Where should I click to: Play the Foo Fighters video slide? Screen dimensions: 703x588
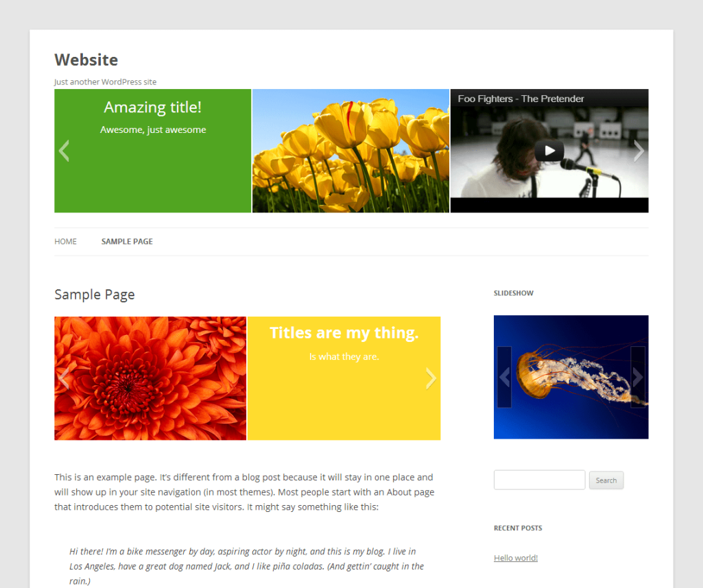pos(549,150)
